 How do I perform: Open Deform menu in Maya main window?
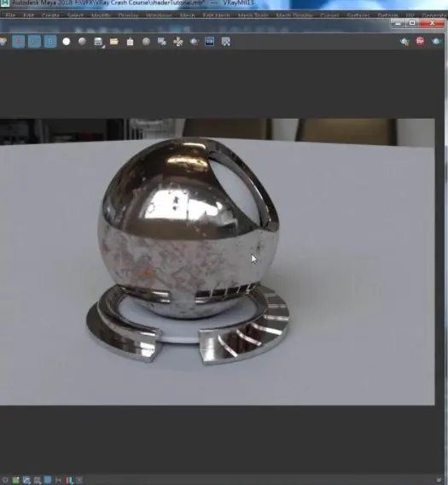pos(387,15)
